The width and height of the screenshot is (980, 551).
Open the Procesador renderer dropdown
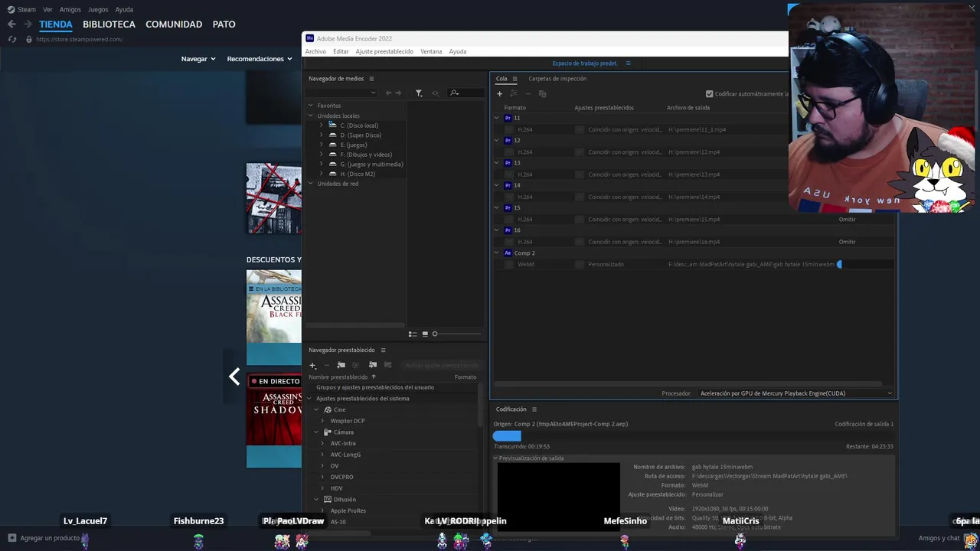tap(796, 393)
